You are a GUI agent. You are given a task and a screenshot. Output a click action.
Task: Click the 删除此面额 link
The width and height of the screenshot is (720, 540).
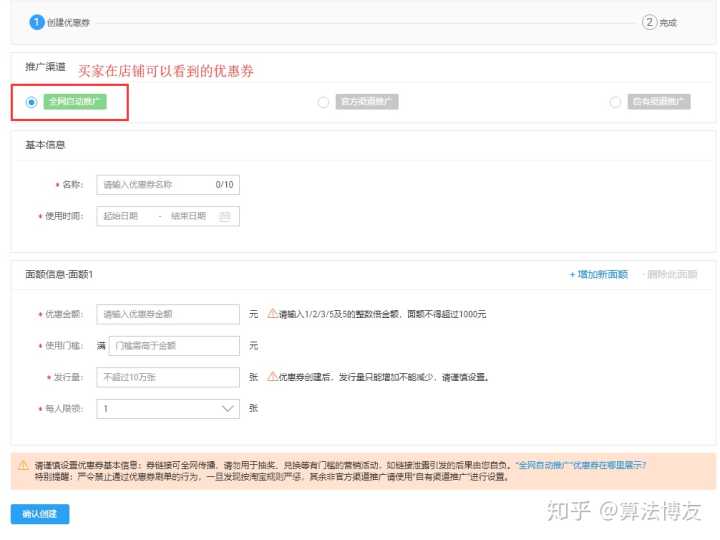coord(671,274)
